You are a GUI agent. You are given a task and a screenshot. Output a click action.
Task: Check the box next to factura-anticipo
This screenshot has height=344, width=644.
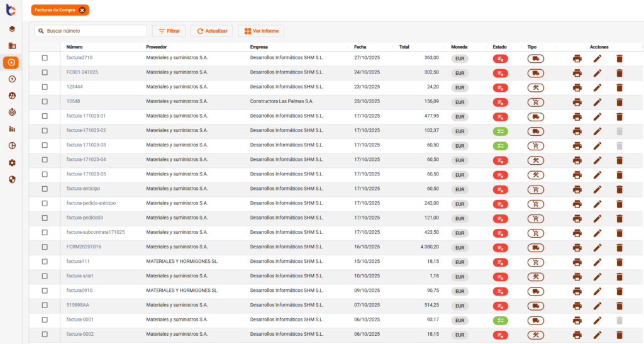[x=45, y=189]
